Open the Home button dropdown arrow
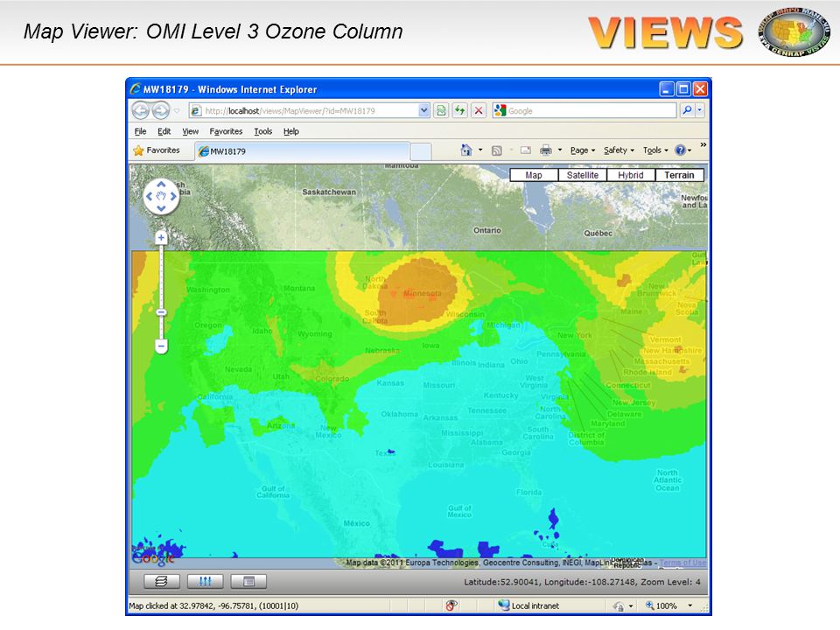Image resolution: width=840 pixels, height=630 pixels. coord(480,150)
